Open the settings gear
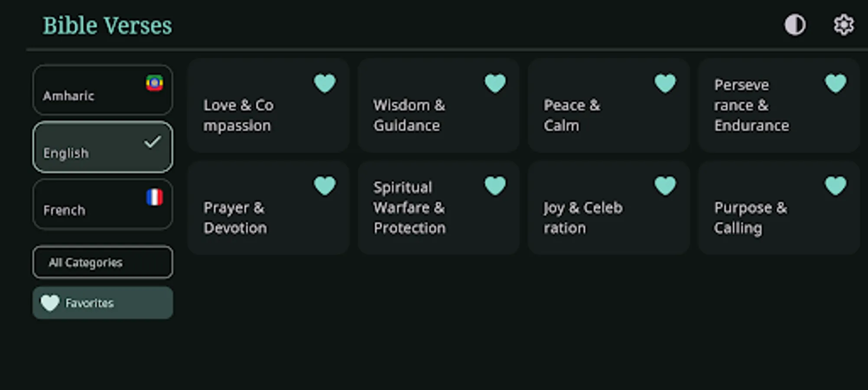Image resolution: width=868 pixels, height=390 pixels. point(843,25)
